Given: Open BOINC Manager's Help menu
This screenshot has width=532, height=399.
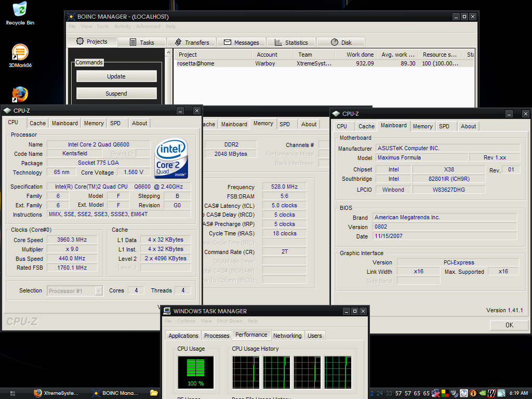Looking at the screenshot, I should 170,26.
